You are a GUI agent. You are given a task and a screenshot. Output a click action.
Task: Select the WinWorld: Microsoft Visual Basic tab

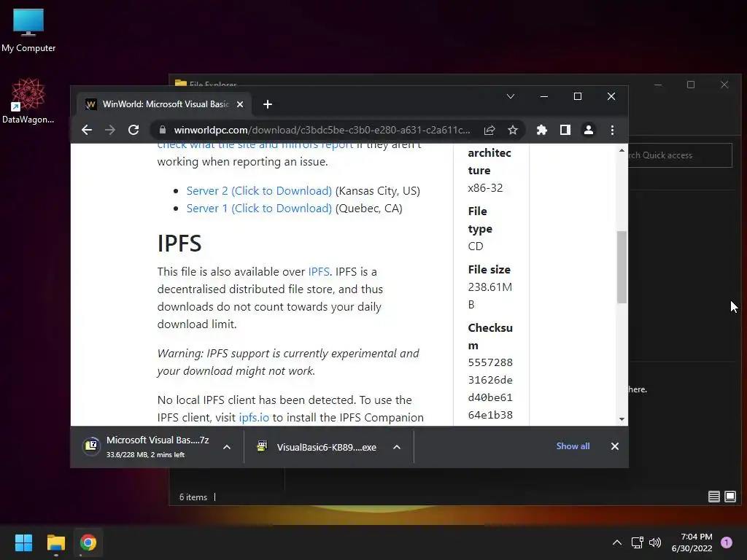(165, 104)
